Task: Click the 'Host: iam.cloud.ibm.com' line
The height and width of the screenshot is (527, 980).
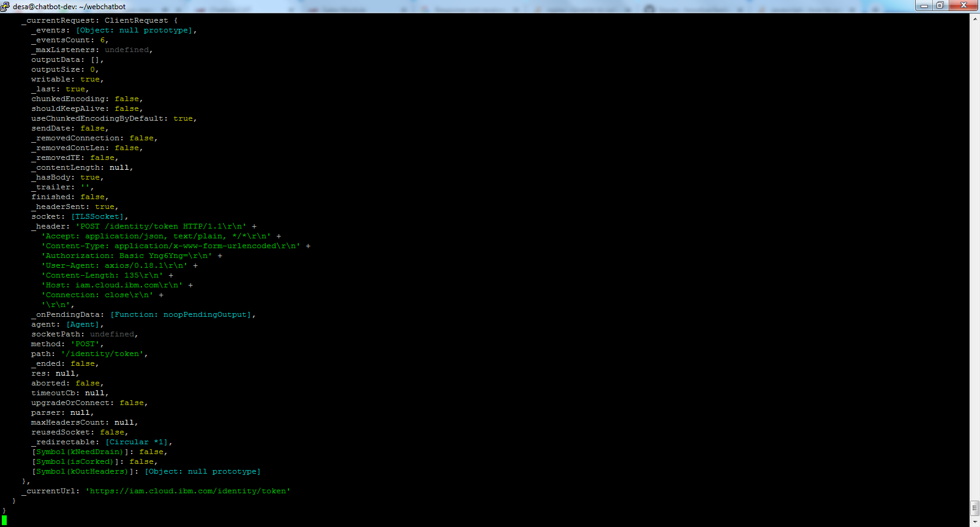Action: pyautogui.click(x=117, y=285)
